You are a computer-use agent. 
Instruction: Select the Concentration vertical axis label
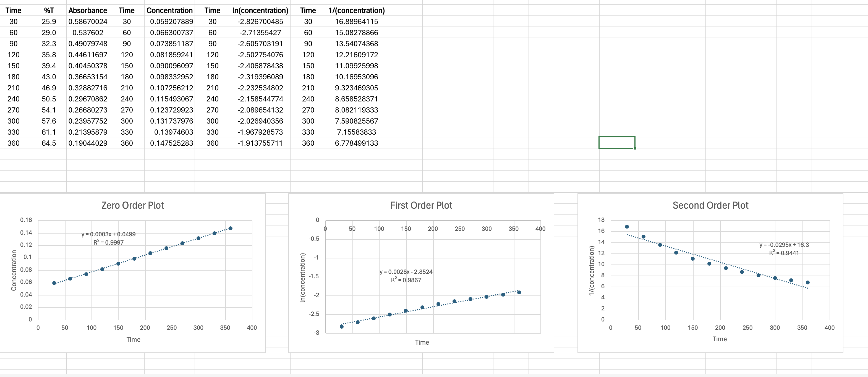pyautogui.click(x=14, y=269)
